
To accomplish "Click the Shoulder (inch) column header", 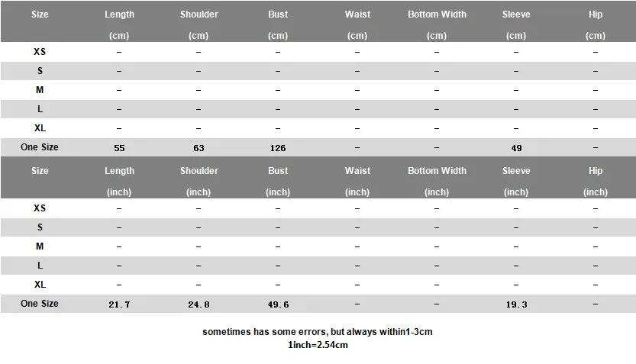I will [x=199, y=181].
